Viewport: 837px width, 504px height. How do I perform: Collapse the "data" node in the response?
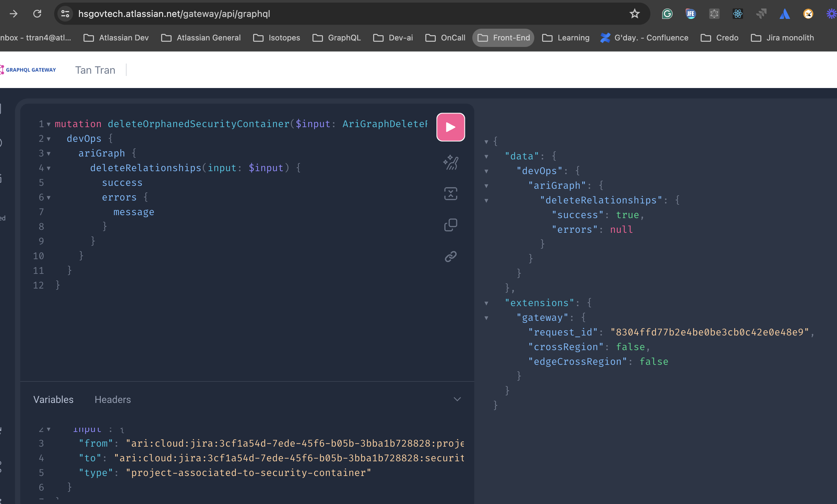[486, 156]
